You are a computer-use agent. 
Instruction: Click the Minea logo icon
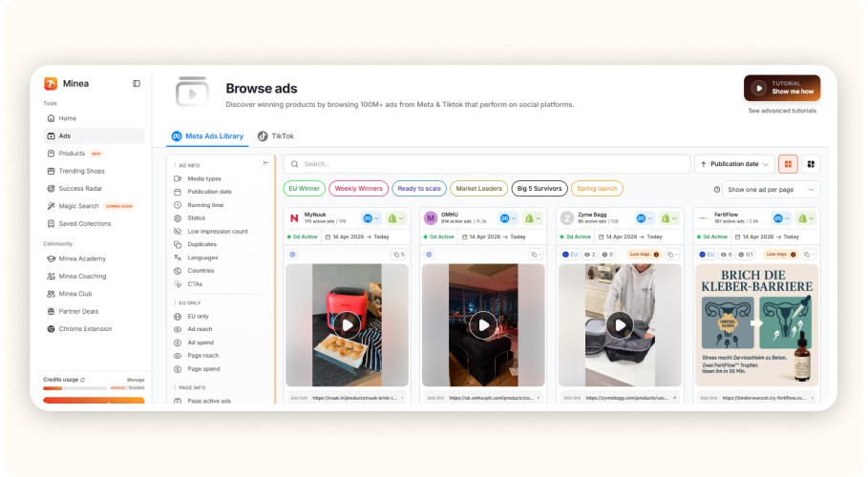click(x=51, y=84)
